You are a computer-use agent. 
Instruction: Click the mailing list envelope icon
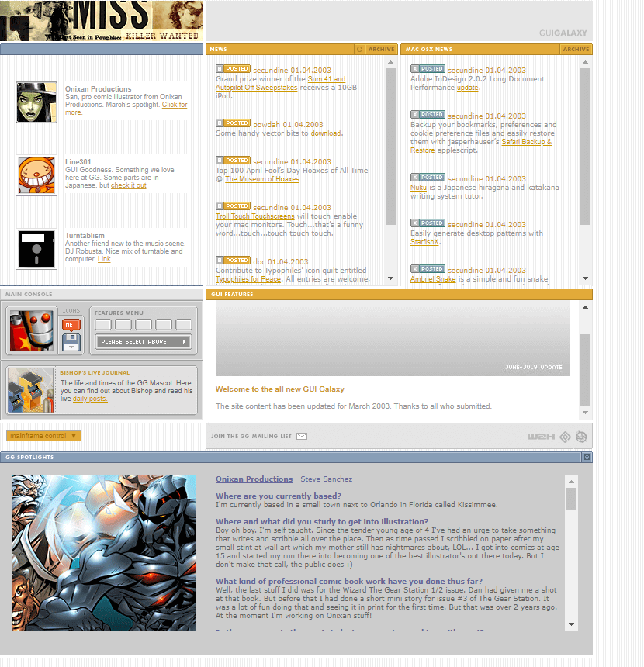[302, 436]
